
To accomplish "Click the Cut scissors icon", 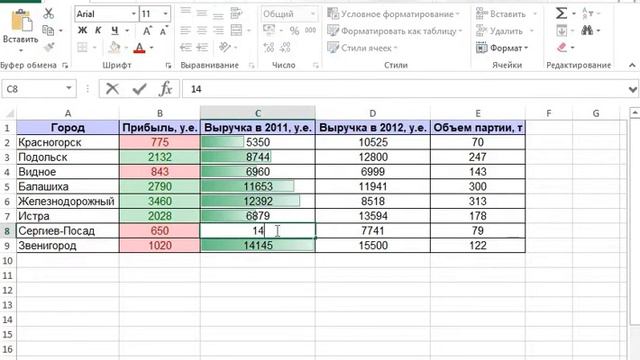I will (49, 13).
